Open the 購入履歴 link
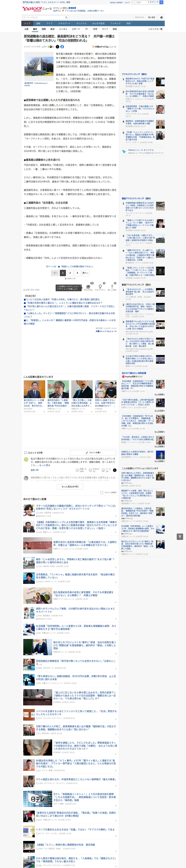Screen dimensions: 186x868 tap(152, 18)
